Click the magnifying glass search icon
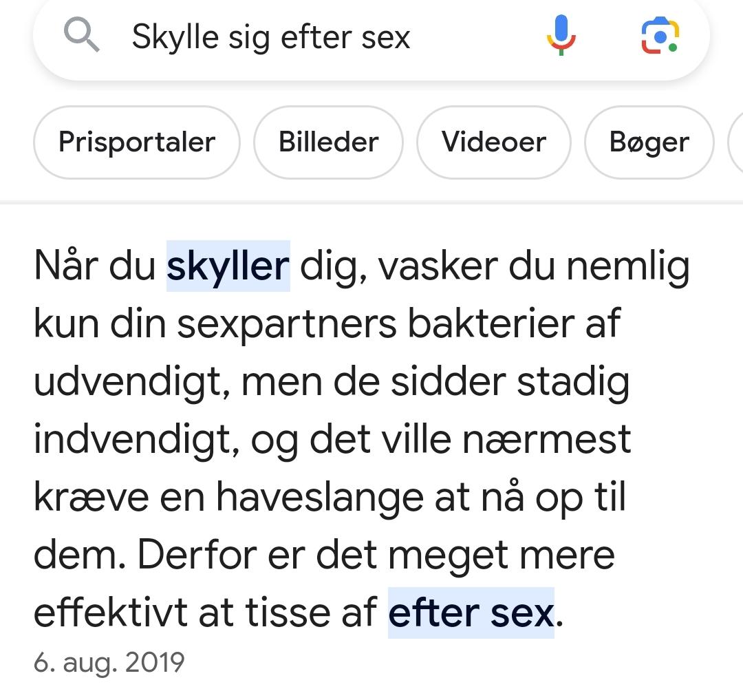743x700 pixels. [81, 34]
